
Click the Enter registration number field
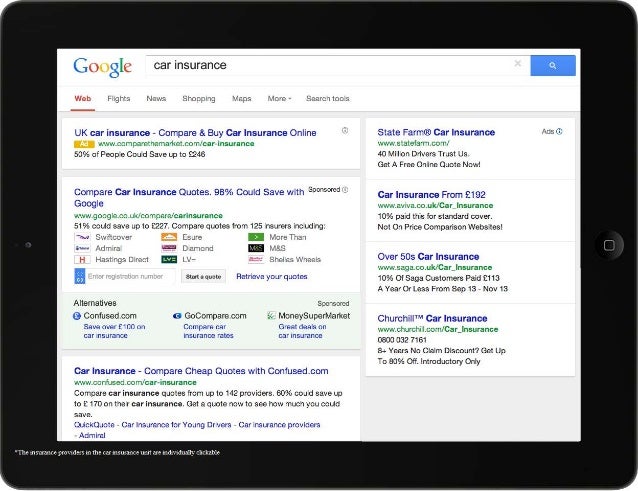(130, 276)
